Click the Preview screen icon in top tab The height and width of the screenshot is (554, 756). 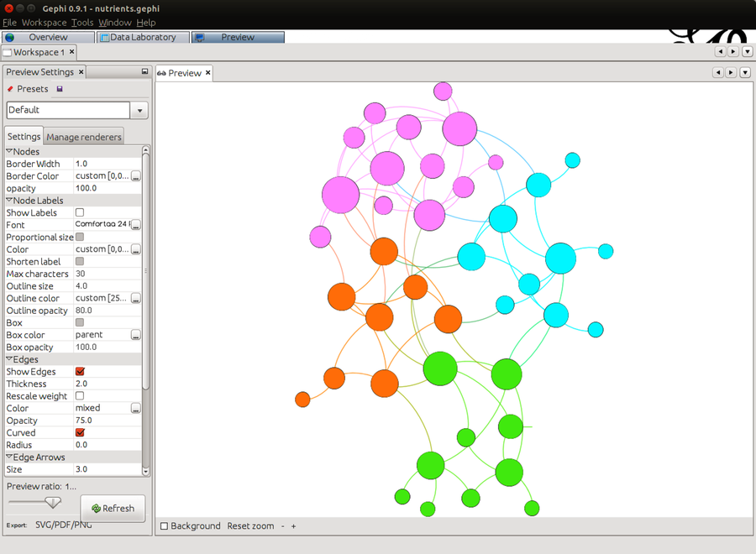pos(200,38)
